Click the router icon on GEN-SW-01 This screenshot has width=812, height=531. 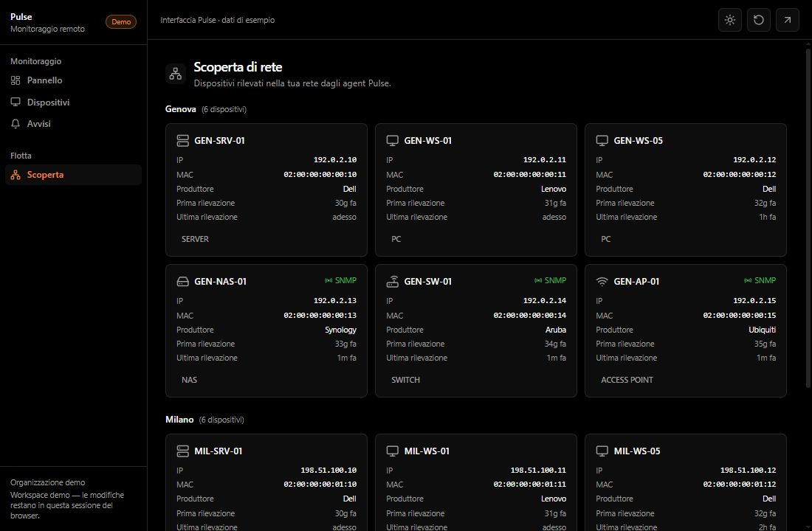[393, 282]
